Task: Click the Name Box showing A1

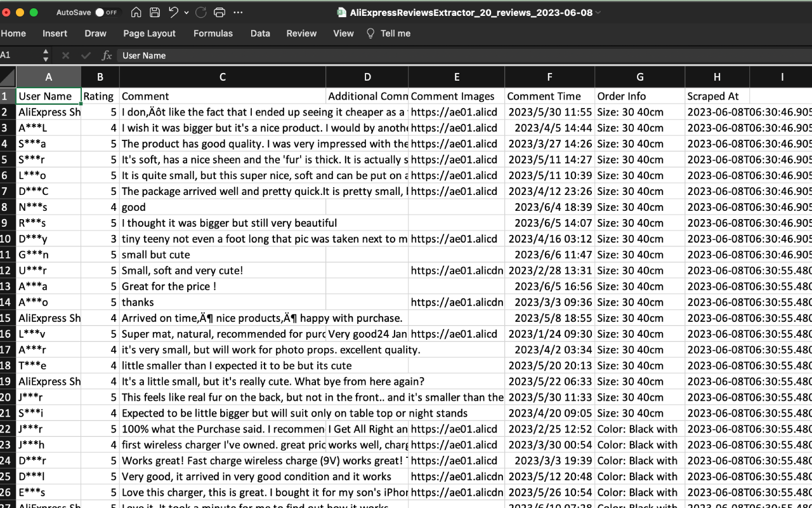Action: pyautogui.click(x=19, y=55)
